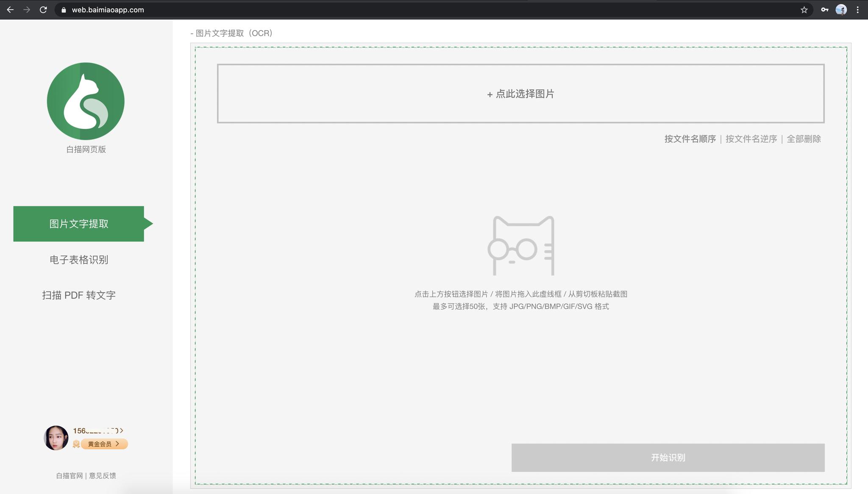This screenshot has height=494, width=868.
Task: Delete all images with 全部删除
Action: pos(804,139)
